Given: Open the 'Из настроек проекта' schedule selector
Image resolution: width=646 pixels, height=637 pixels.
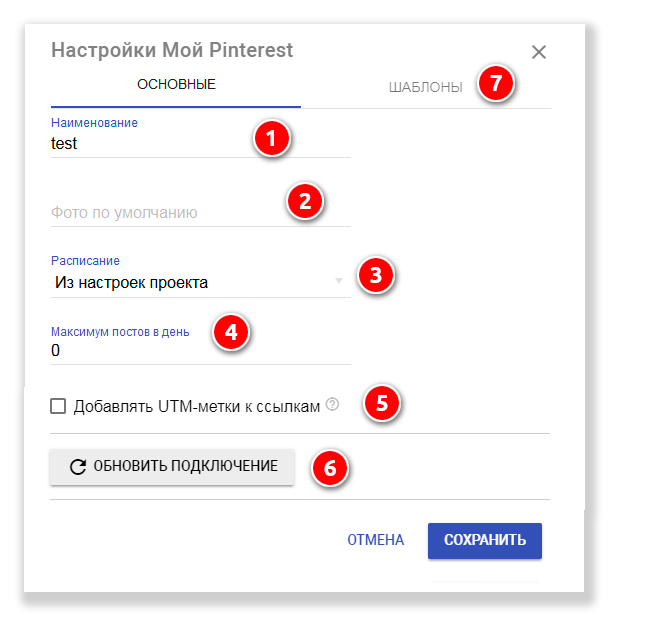Looking at the screenshot, I should click(x=190, y=283).
